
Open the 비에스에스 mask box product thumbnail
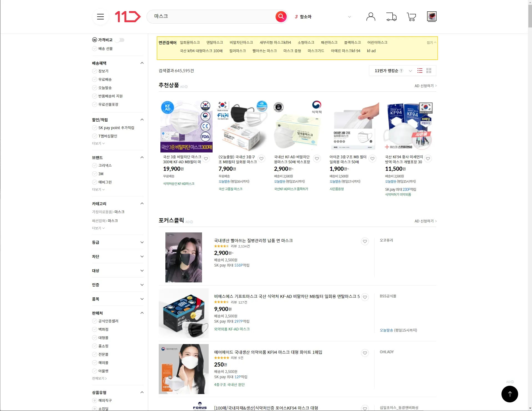[x=184, y=313]
